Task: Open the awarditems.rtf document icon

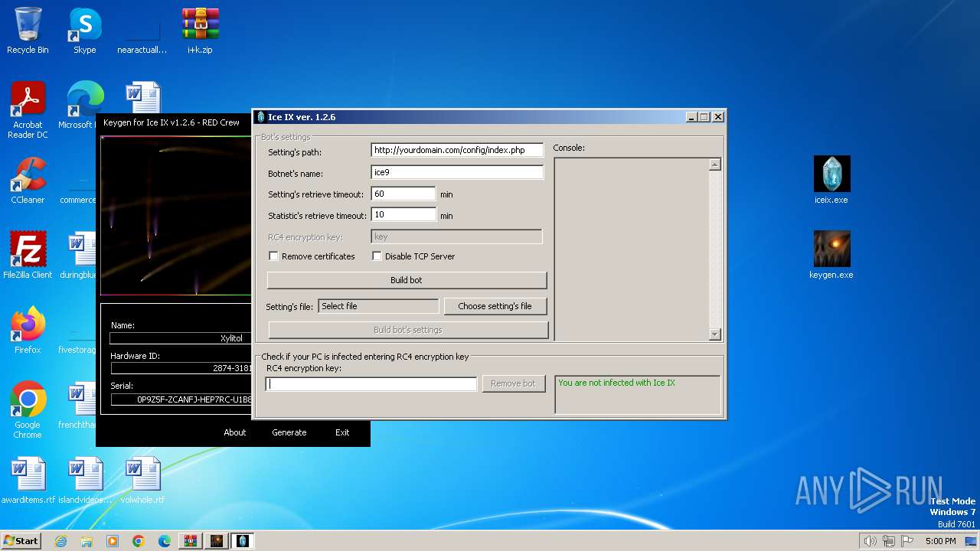Action: tap(28, 481)
